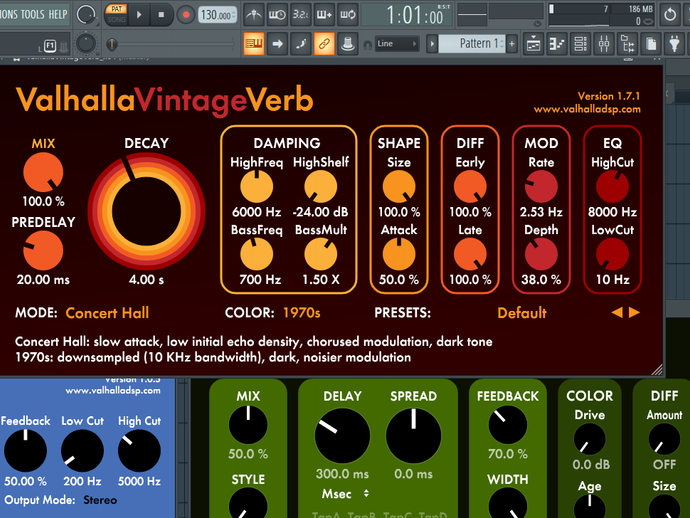Click the Diff Early knob
690x518 pixels.
470,187
